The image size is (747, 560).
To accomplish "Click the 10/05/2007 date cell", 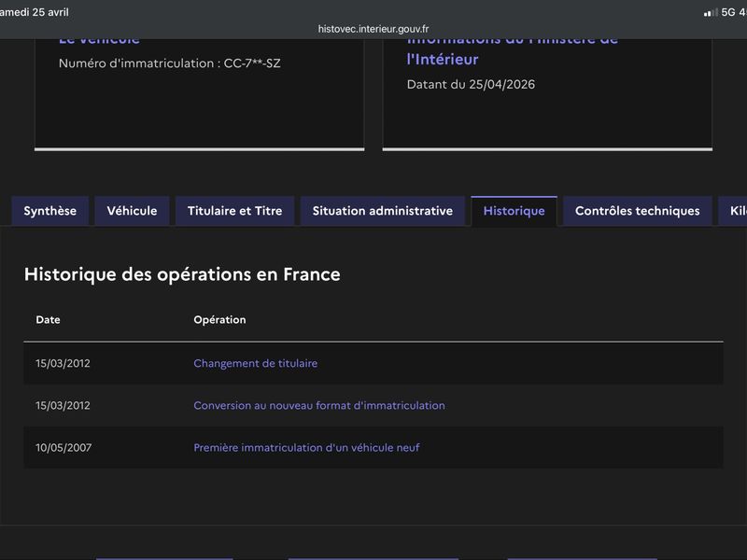I will [63, 448].
